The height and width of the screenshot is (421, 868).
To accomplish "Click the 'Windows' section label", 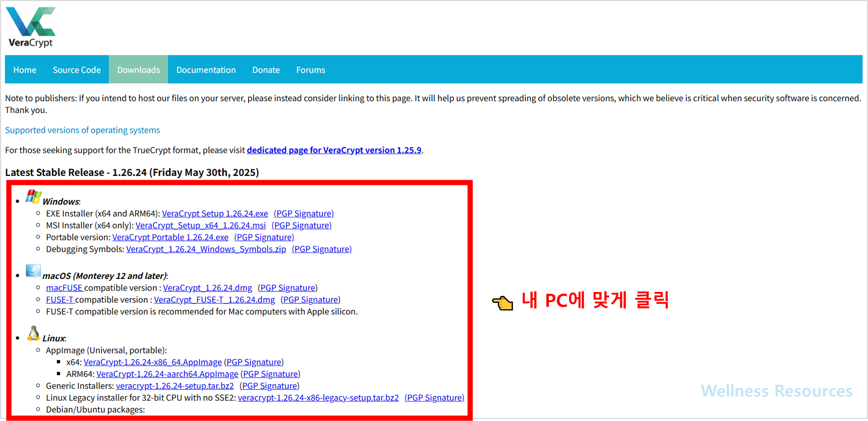I will click(61, 201).
